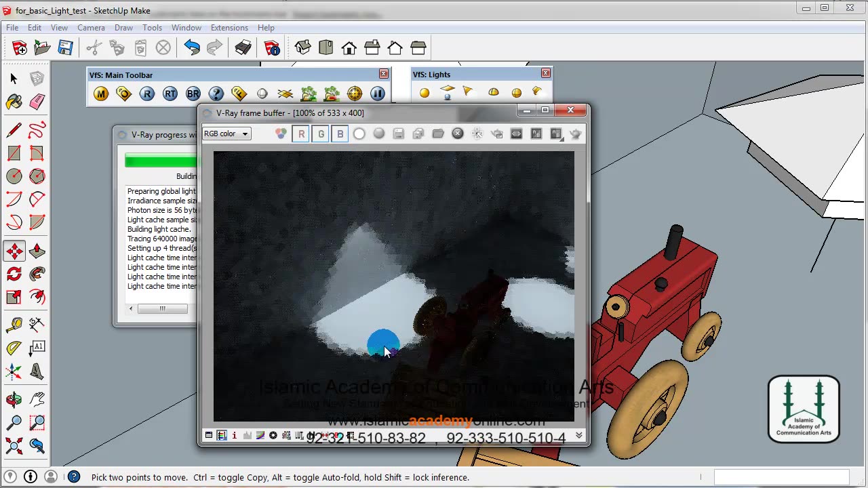
Task: Activate the Circle drawing tool
Action: click(14, 176)
